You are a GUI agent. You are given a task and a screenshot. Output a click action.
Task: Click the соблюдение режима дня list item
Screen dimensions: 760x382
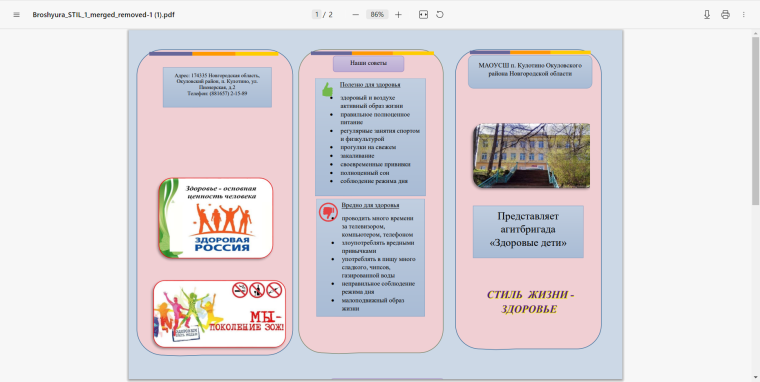tap(374, 181)
